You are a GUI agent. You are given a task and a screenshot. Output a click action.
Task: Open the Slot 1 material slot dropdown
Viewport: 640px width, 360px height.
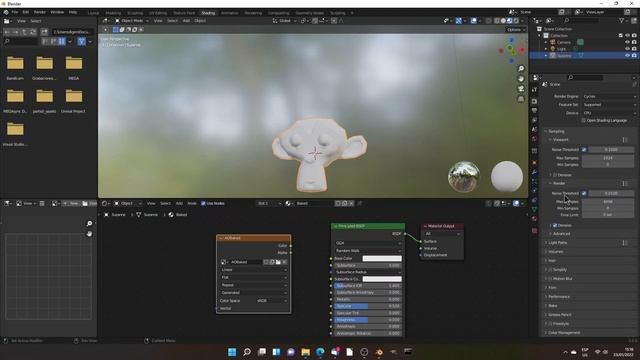(x=269, y=203)
